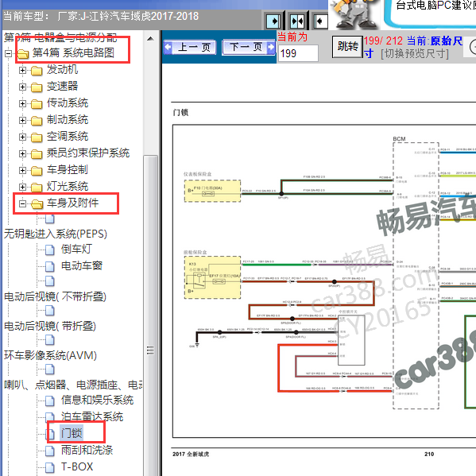Screen dimensions: 476x476
Task: Open the 信息和娱乐系统 document
Action: click(97, 400)
